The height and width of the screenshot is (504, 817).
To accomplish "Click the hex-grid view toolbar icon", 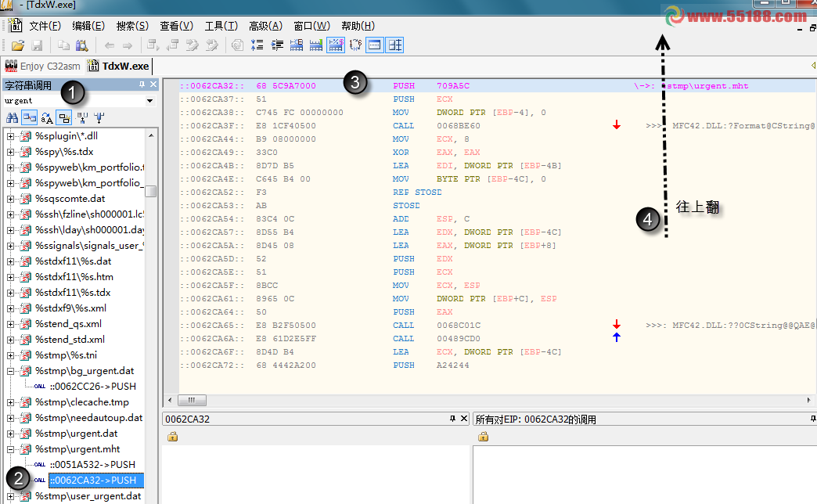I will (297, 45).
